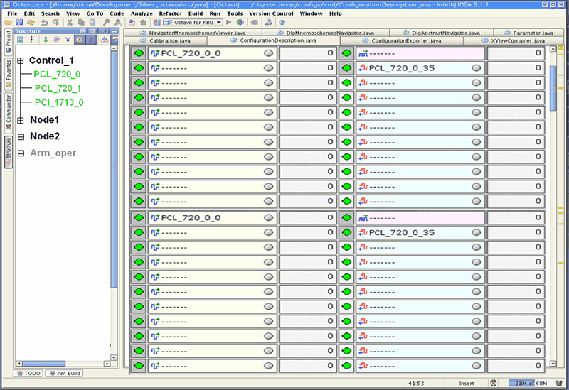Click the green Run arrow icon
The image size is (569, 390).
[229, 22]
